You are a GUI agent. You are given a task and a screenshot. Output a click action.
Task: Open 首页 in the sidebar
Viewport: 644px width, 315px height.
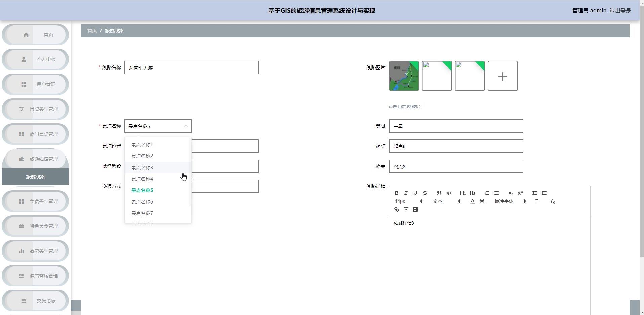pos(35,35)
